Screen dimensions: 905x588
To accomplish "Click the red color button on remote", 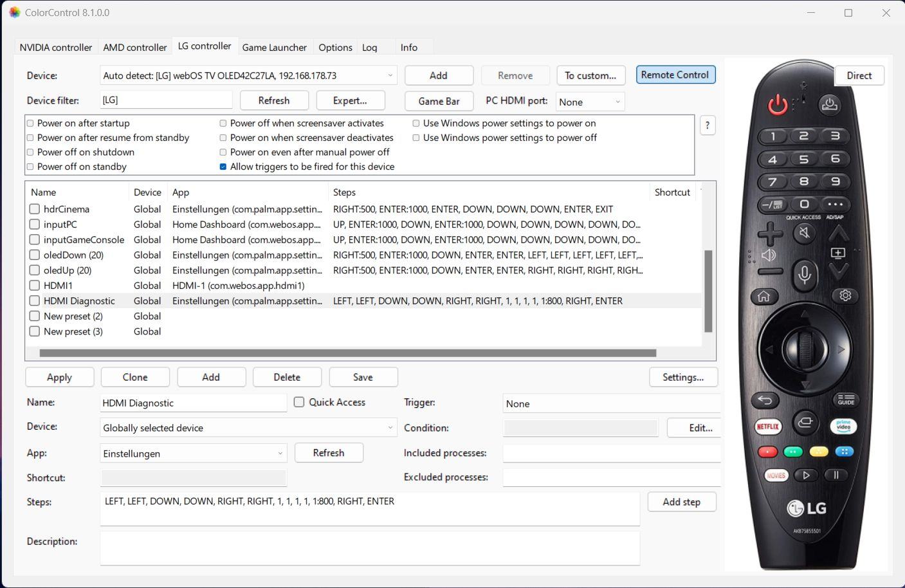I will pos(767,452).
